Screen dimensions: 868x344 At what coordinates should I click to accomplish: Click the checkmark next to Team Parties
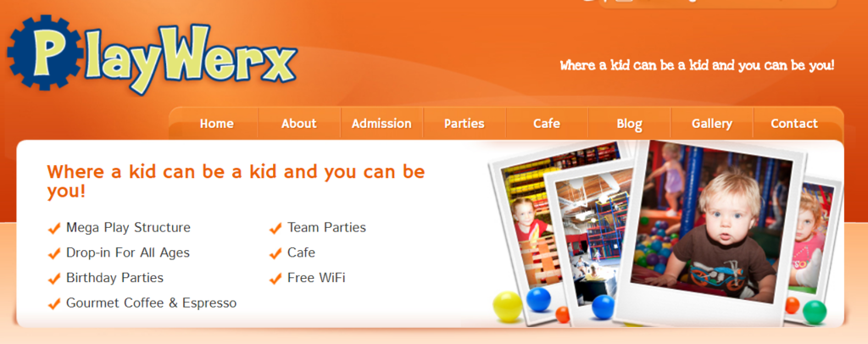coord(275,228)
